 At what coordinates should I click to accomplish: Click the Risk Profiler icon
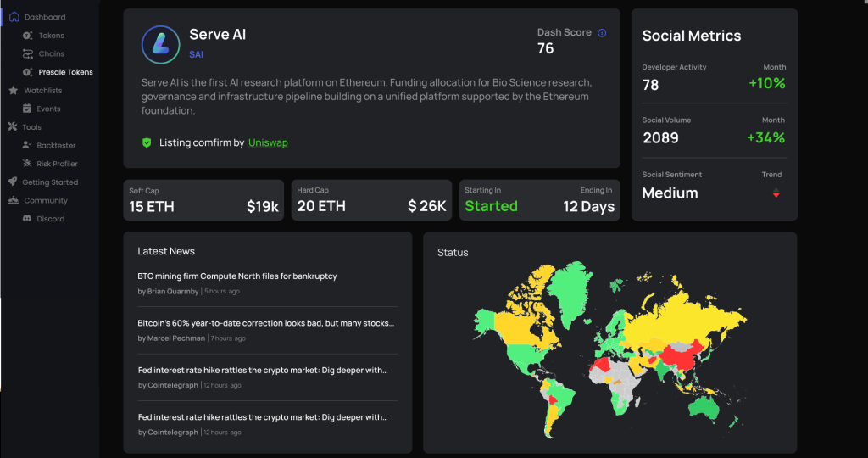point(26,164)
